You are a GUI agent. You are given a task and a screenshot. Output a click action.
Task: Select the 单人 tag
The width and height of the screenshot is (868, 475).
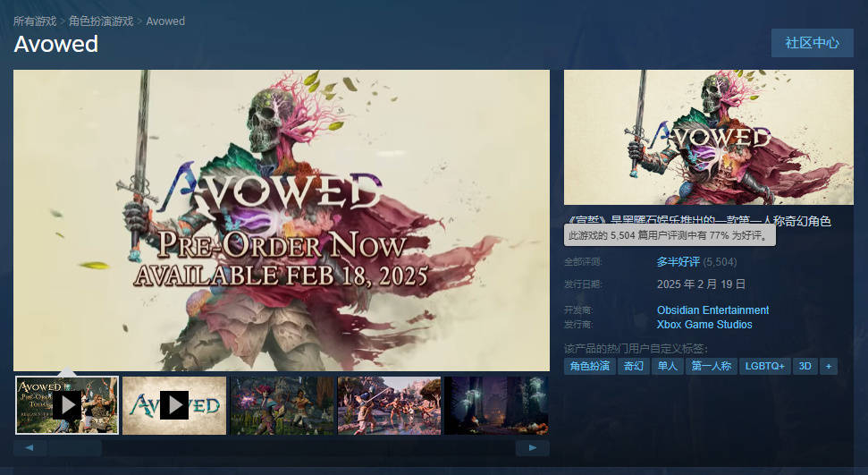click(667, 367)
